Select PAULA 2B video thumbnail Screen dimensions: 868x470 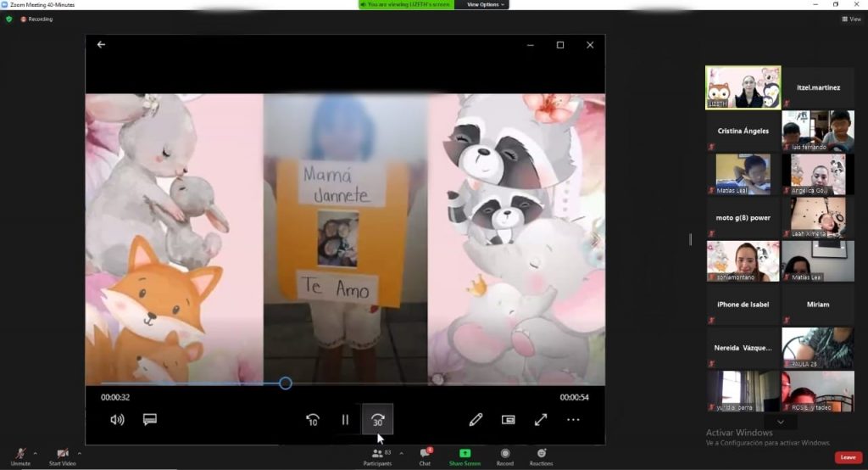[818, 348]
